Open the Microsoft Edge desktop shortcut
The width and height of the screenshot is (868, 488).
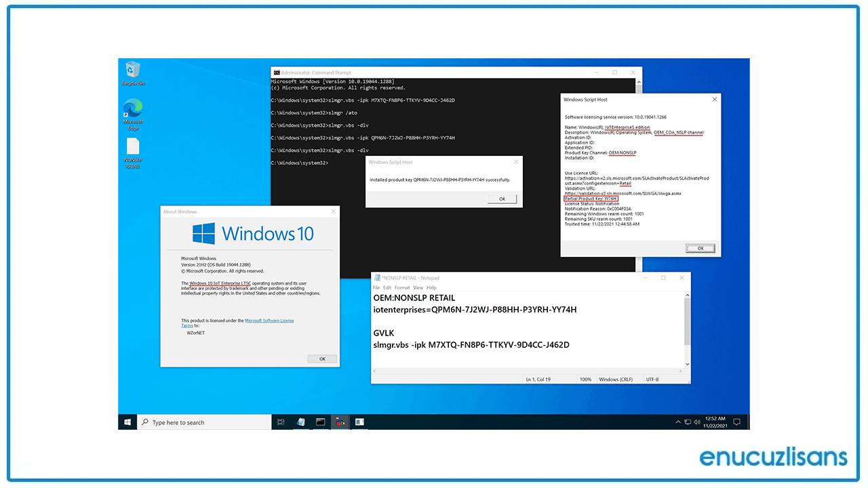[133, 114]
